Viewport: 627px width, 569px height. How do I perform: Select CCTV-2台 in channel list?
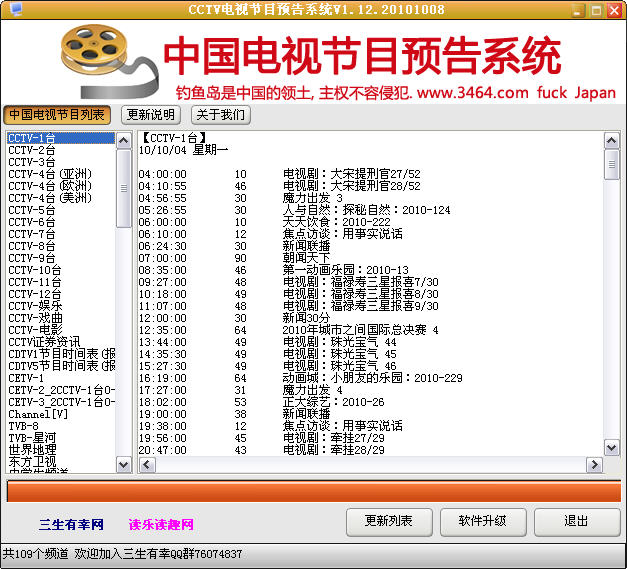61,150
